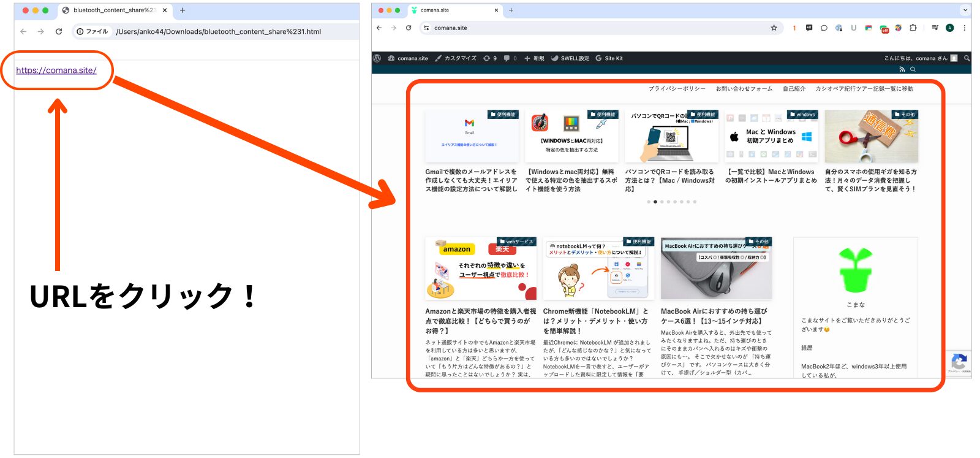Reload the bluetooth_content_share page
980x458 pixels.
point(59,31)
